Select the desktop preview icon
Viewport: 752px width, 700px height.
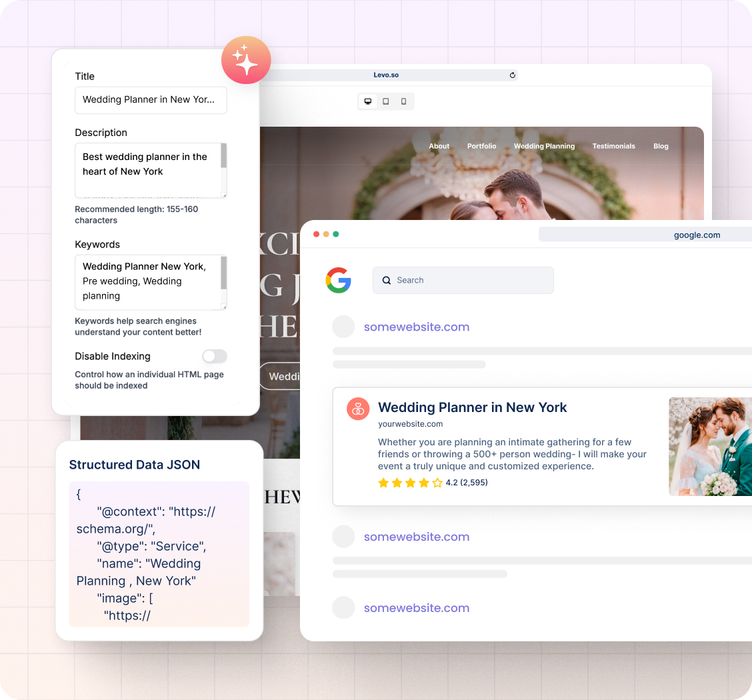click(x=367, y=102)
